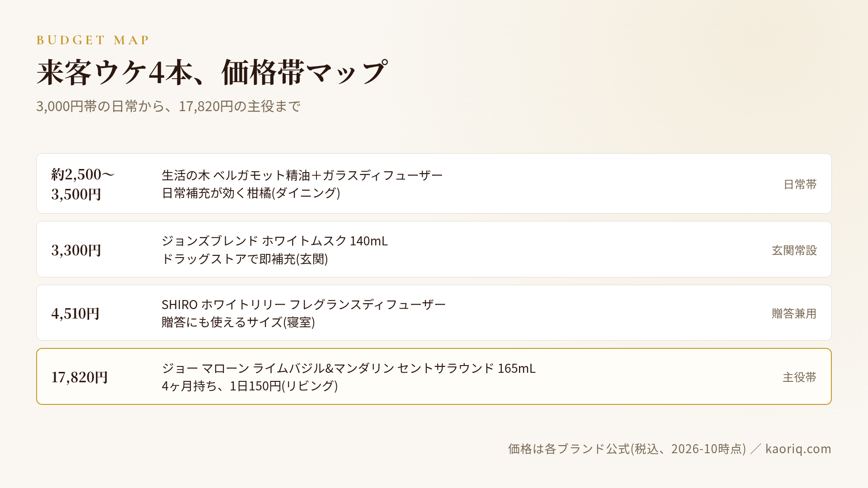The height and width of the screenshot is (488, 868).
Task: Select the 日常帯 tag
Action: click(x=800, y=184)
